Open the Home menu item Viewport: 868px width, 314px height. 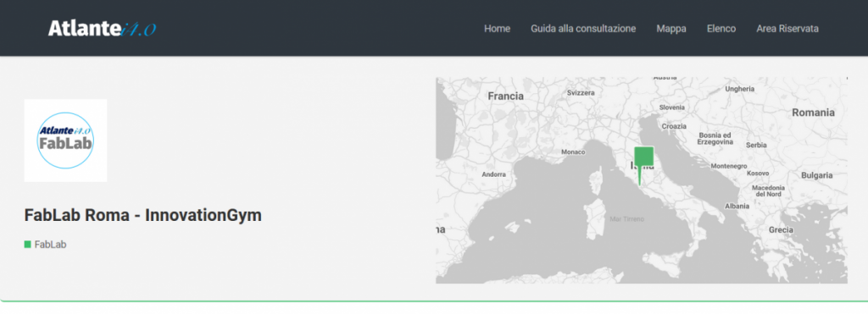click(x=497, y=29)
